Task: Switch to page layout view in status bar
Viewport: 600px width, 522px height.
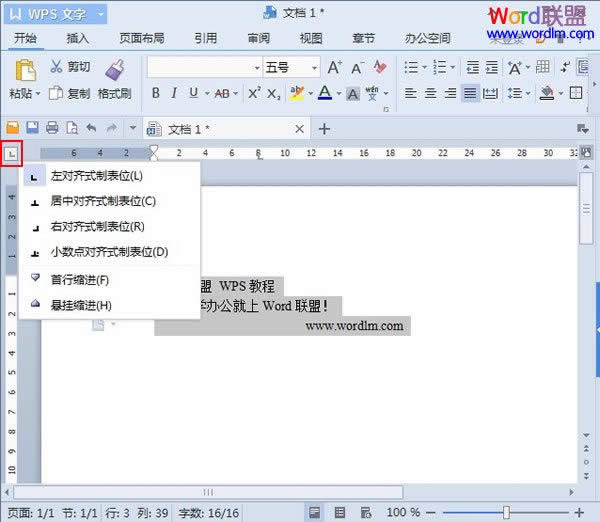Action: click(315, 512)
